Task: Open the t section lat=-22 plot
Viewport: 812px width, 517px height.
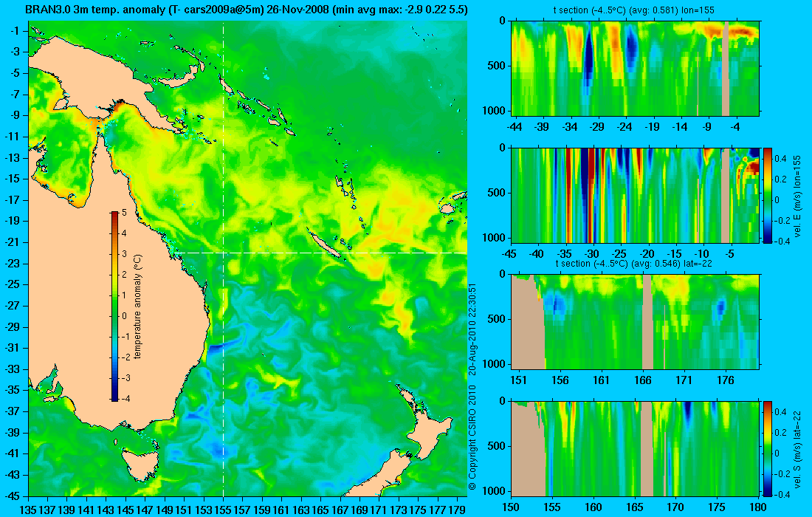Action: (x=635, y=322)
